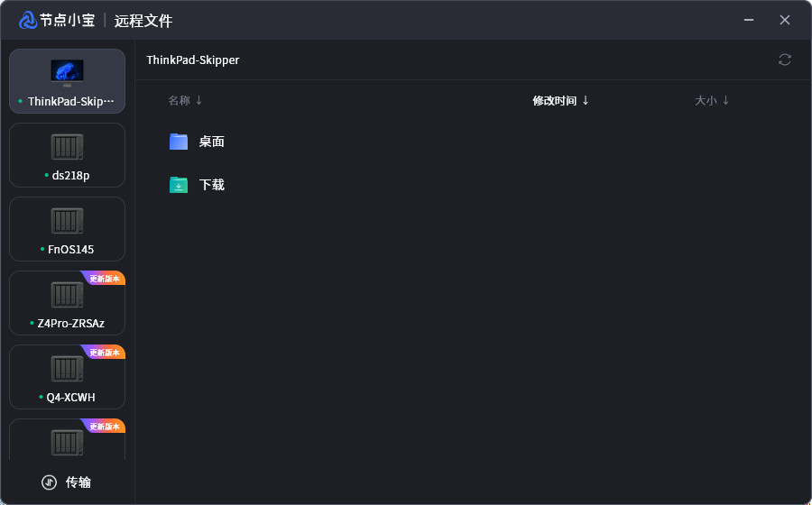Select the ThinkPad-Skip… device label

point(71,101)
